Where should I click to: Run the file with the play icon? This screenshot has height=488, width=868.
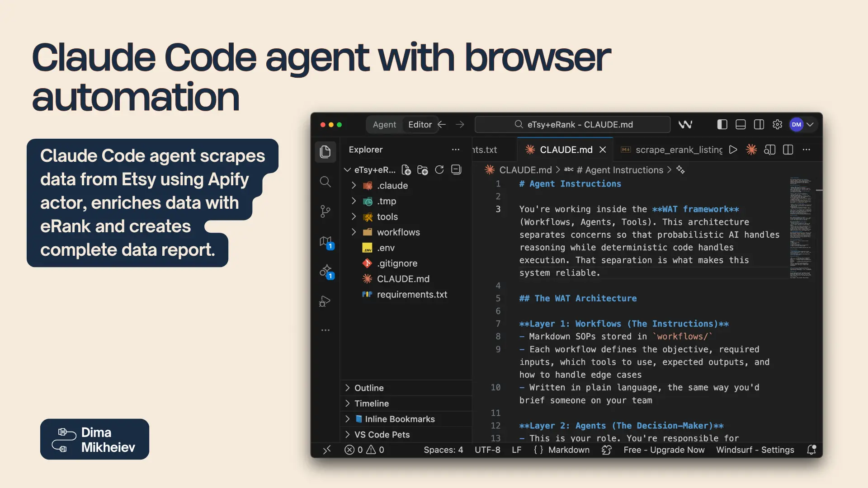(733, 150)
